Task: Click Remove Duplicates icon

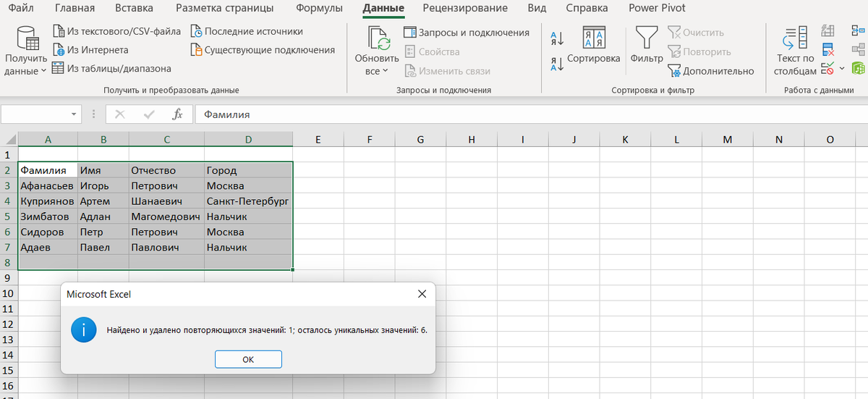Action: click(x=828, y=50)
